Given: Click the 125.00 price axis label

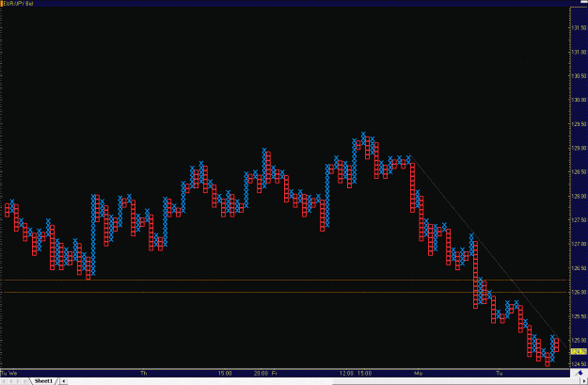Looking at the screenshot, I should click(580, 341).
